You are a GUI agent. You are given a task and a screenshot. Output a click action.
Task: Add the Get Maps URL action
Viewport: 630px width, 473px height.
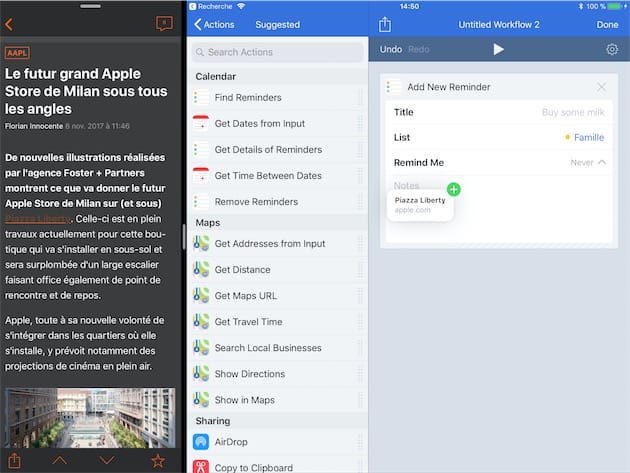[278, 296]
